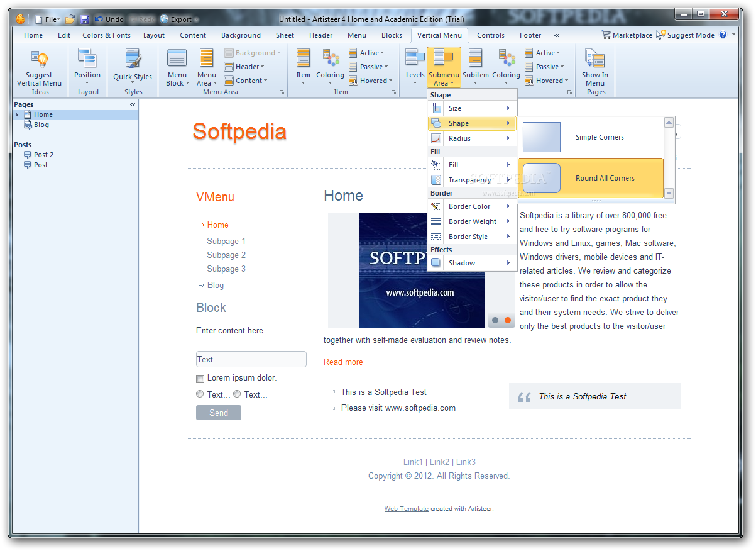Expand the Home page tree arrow
756x551 pixels.
(x=18, y=114)
